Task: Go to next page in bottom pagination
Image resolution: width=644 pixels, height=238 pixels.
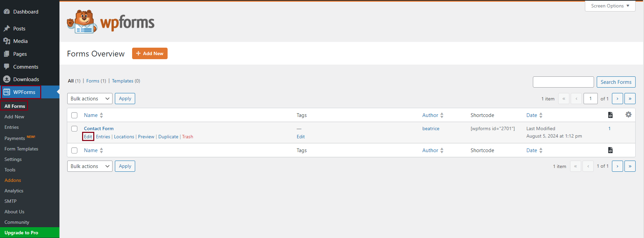Action: [x=617, y=166]
